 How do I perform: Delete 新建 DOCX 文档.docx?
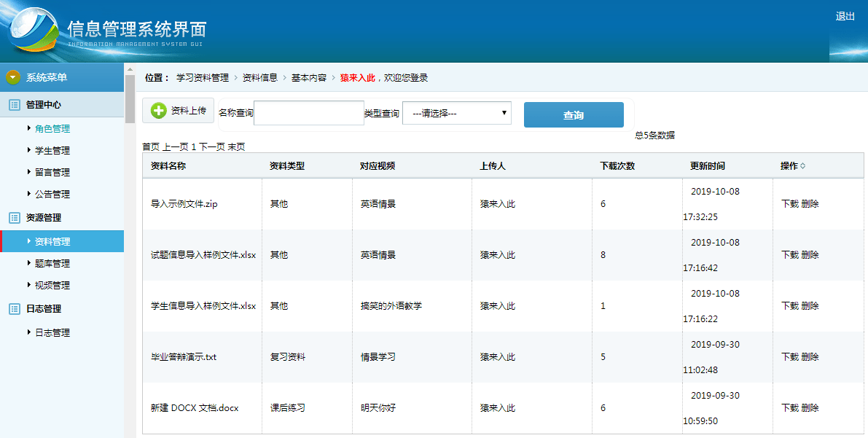[x=810, y=407]
